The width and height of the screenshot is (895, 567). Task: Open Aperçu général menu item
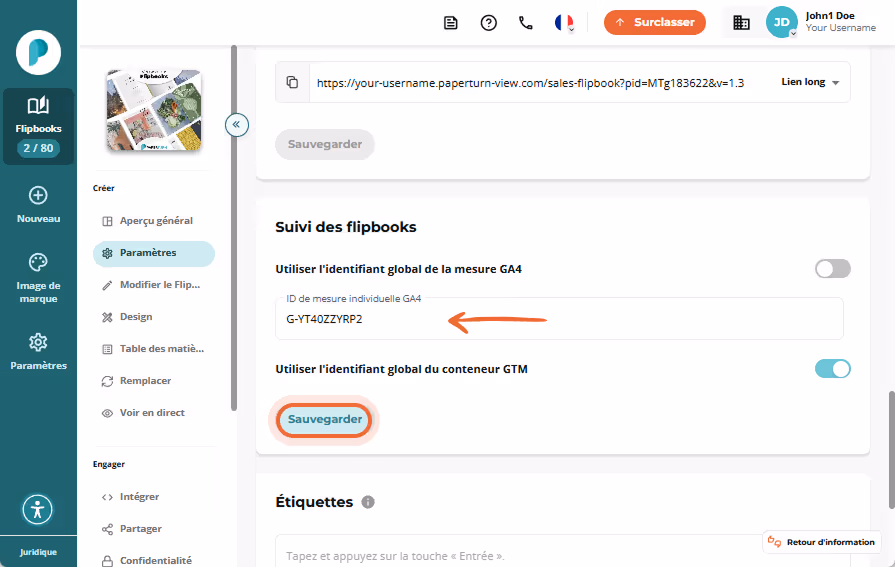pyautogui.click(x=154, y=221)
